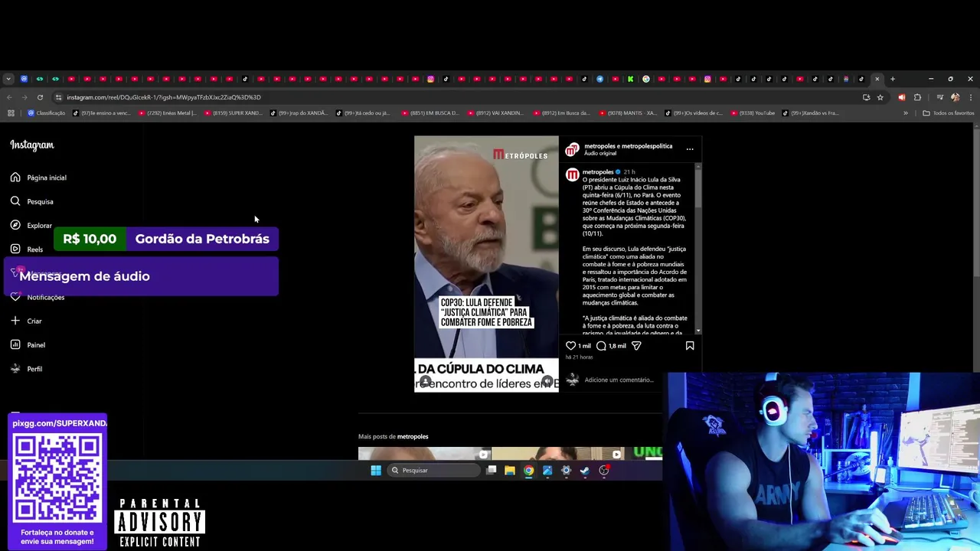
Task: Go back in Chrome
Action: (x=9, y=97)
